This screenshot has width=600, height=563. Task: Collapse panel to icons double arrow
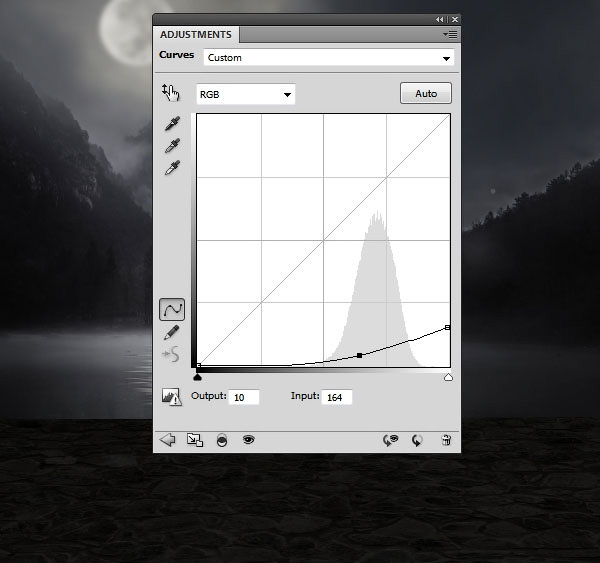(439, 19)
